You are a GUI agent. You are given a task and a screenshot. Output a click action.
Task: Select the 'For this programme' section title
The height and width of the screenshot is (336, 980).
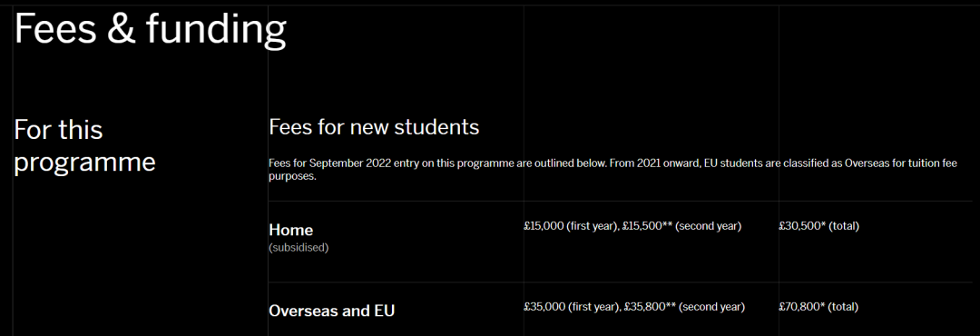[x=84, y=146]
